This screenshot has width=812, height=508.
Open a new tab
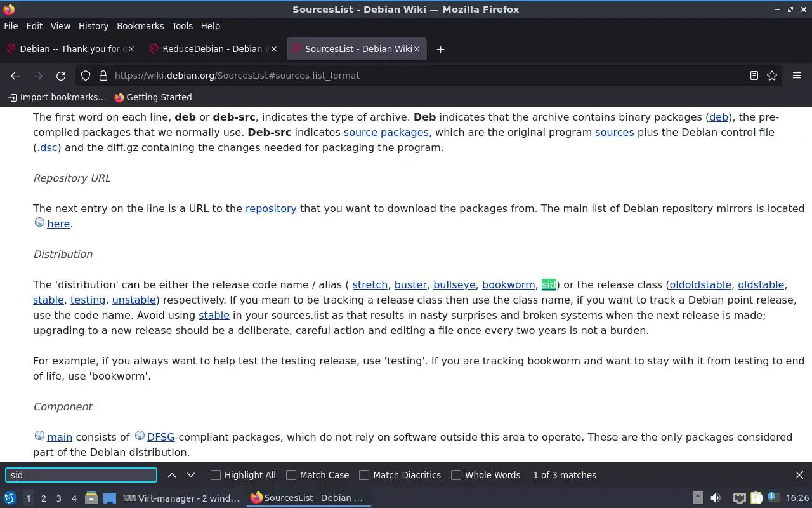[x=440, y=49]
